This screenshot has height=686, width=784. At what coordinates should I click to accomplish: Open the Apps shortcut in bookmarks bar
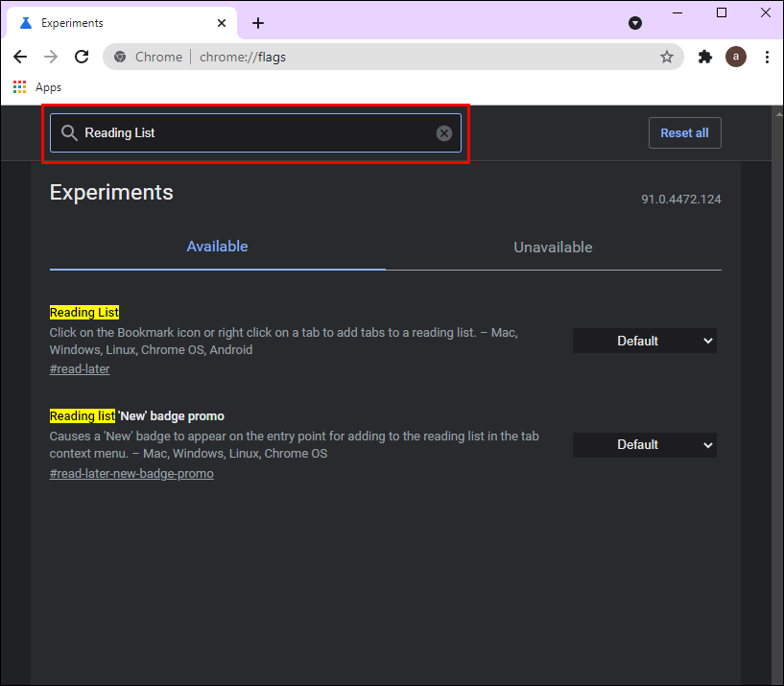[37, 87]
